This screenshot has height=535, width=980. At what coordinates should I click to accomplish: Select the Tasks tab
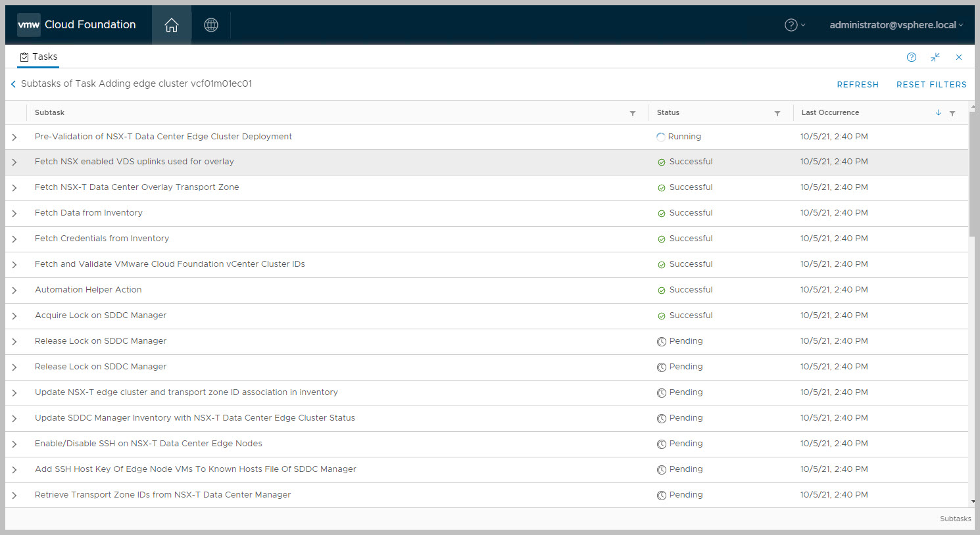tap(38, 57)
